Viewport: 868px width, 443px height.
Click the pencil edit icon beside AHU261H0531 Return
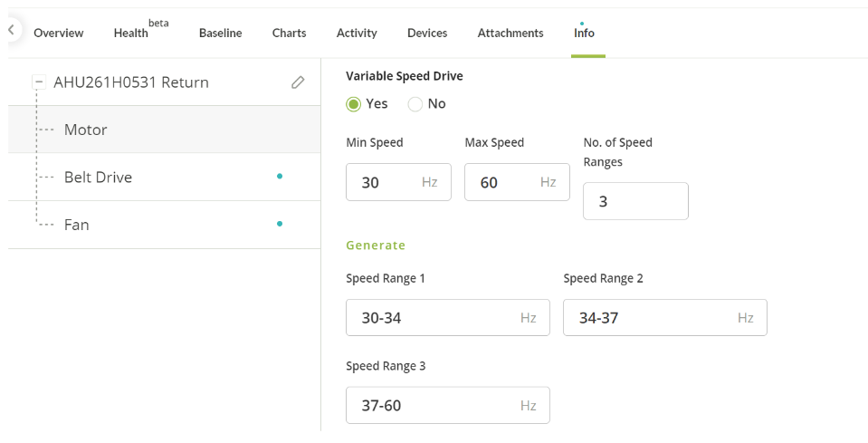click(x=298, y=82)
